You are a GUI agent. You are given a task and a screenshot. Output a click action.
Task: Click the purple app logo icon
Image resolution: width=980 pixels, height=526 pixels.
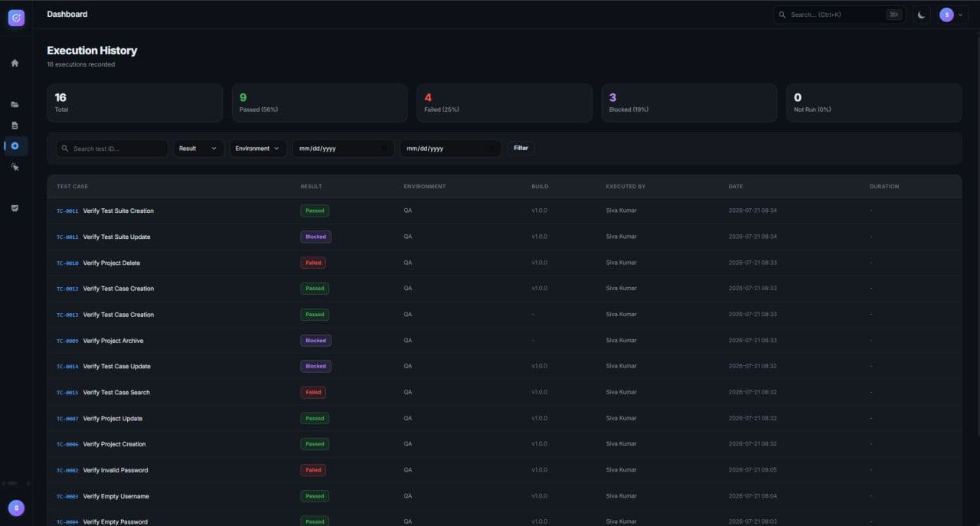tap(16, 18)
